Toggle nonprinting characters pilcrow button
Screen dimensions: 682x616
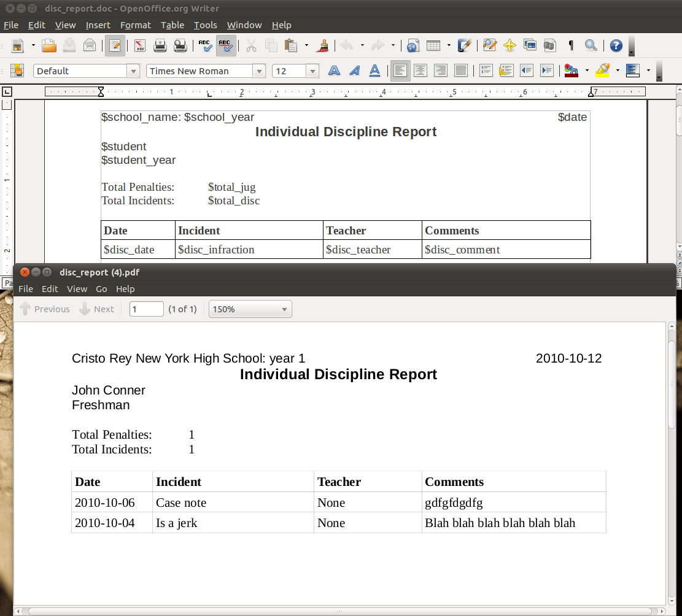(x=571, y=45)
